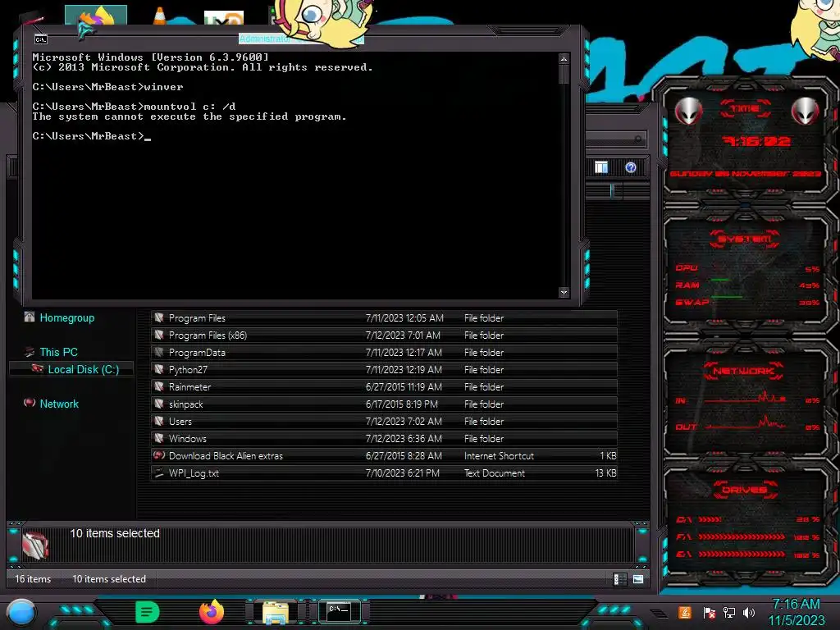Switch Explorer to large icons view

[638, 579]
